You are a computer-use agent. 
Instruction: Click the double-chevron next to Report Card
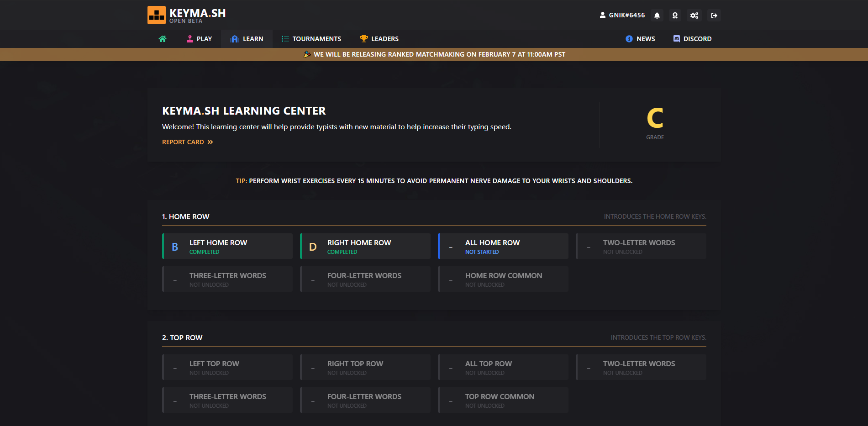click(x=210, y=142)
